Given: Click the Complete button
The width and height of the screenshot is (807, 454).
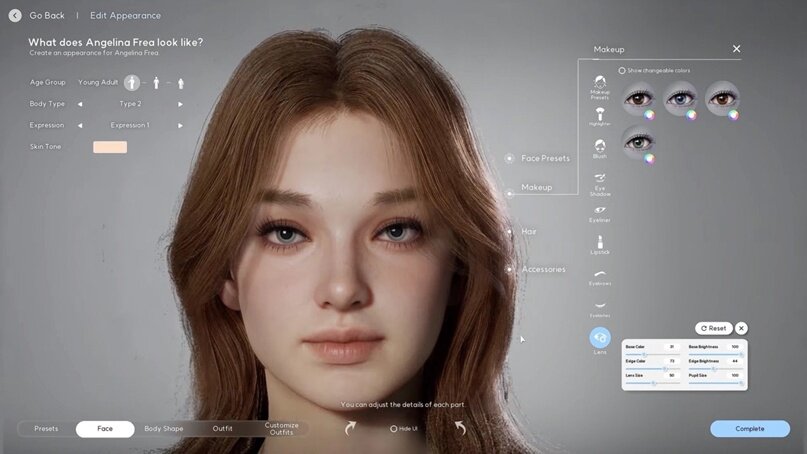Looking at the screenshot, I should click(x=750, y=428).
